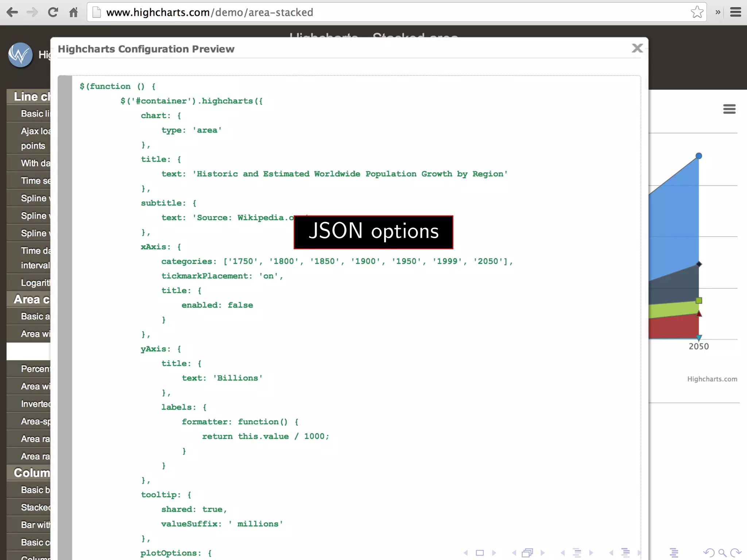
Task: Select the 'With da' sidebar demo
Action: point(29,163)
